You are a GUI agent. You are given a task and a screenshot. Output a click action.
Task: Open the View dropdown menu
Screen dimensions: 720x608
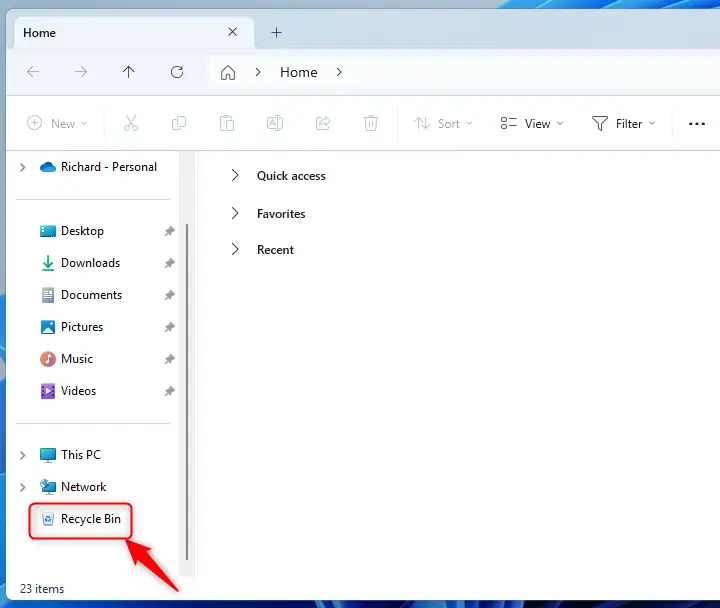point(532,123)
